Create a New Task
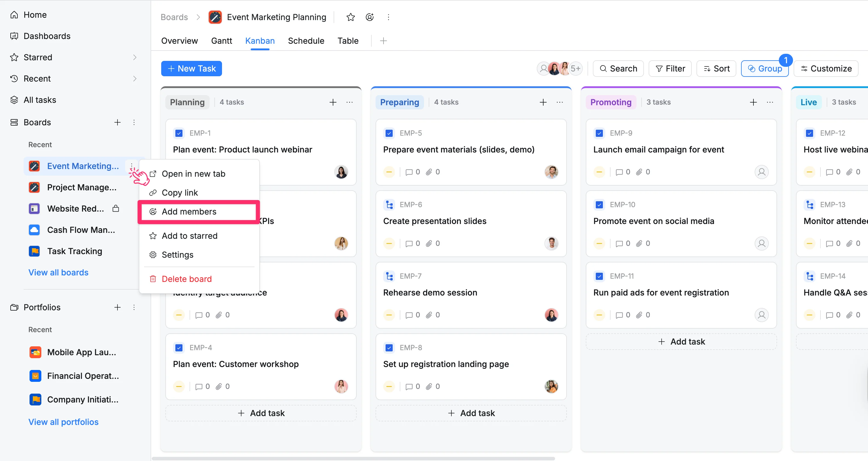Image resolution: width=868 pixels, height=461 pixels. (x=191, y=69)
